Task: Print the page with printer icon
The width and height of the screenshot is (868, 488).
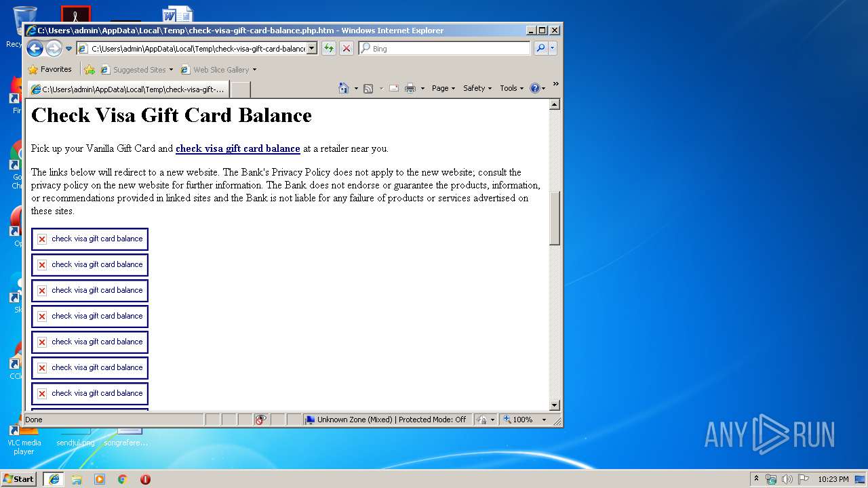Action: pos(410,88)
